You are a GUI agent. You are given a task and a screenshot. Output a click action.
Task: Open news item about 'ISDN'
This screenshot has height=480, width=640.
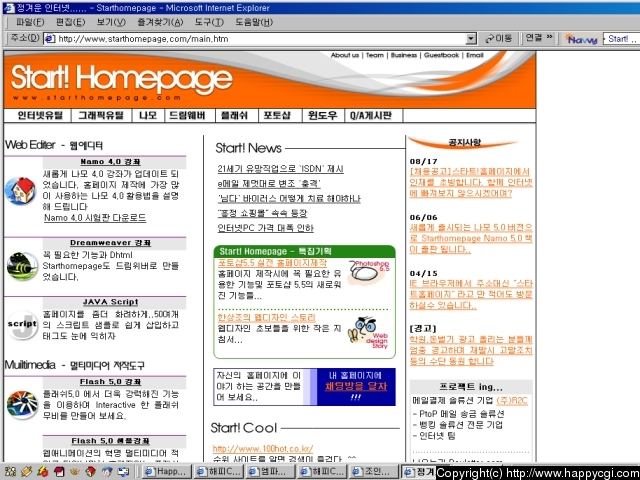coord(280,169)
